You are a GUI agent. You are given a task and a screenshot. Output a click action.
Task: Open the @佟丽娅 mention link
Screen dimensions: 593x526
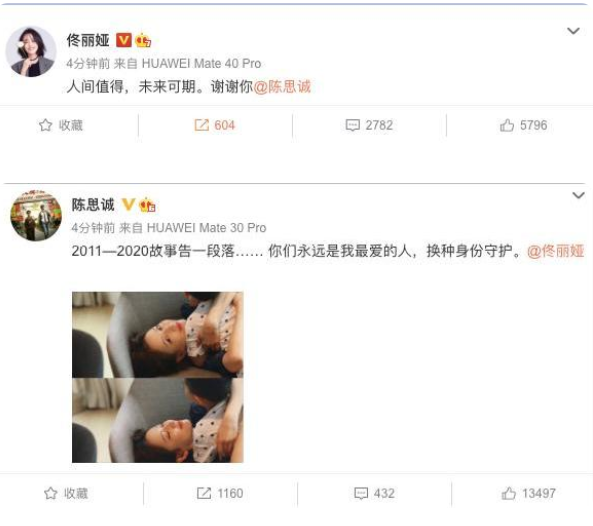click(x=556, y=251)
